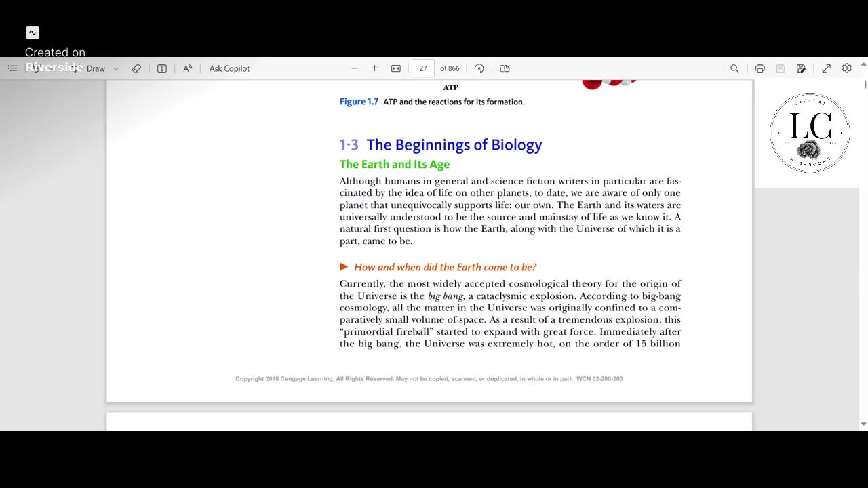Screen dimensions: 868x488
Task: Click the Add text box icon
Action: (x=162, y=68)
